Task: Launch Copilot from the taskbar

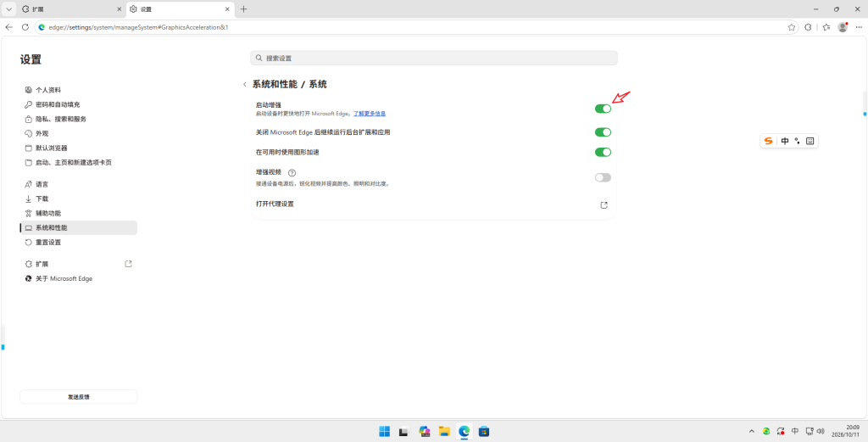Action: (x=425, y=431)
